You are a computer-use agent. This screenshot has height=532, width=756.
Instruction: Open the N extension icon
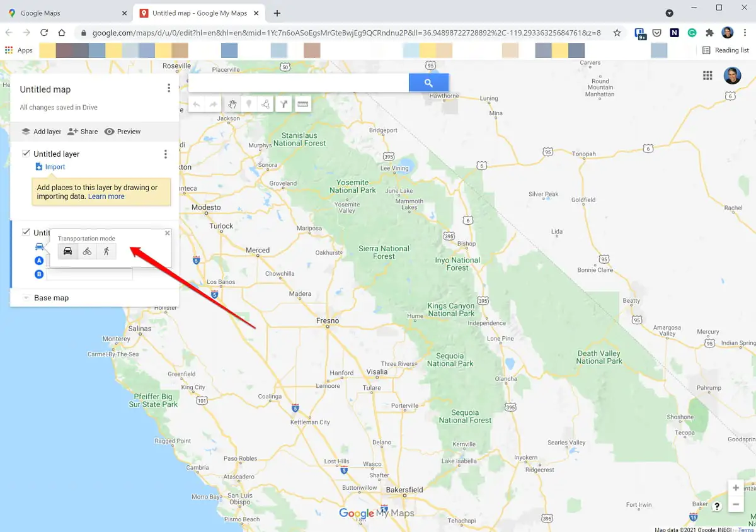pos(674,33)
